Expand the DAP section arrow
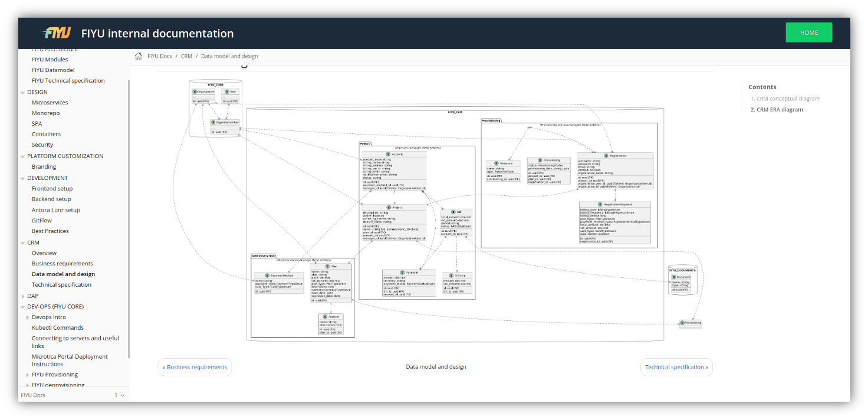 (23, 296)
